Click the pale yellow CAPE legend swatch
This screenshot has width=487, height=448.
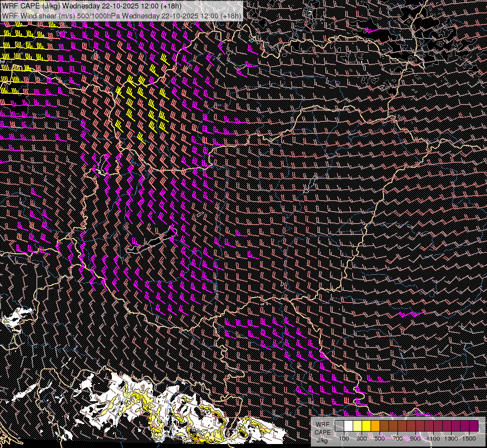pos(358,426)
